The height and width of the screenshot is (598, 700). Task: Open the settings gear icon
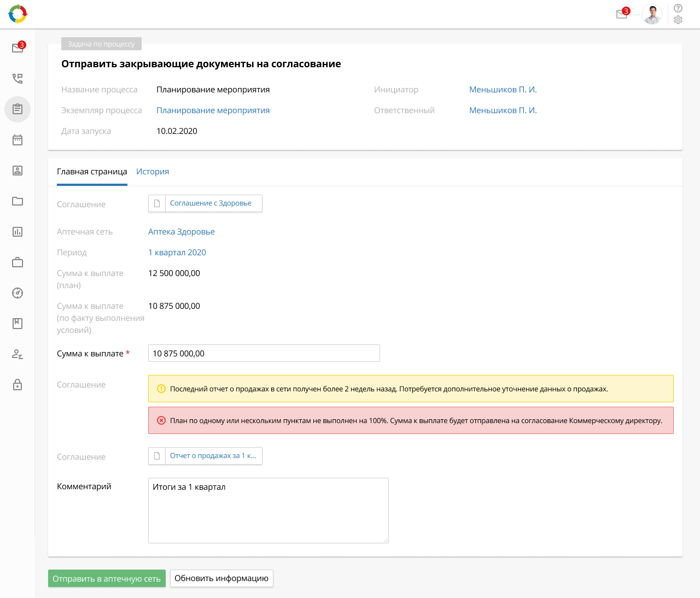click(678, 20)
